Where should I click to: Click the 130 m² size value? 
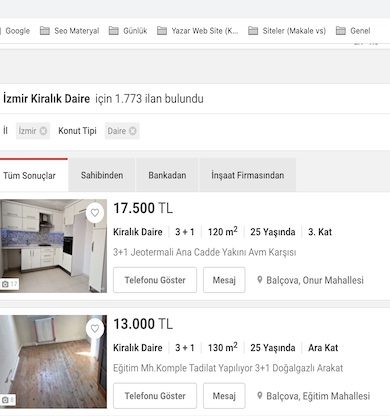point(223,347)
